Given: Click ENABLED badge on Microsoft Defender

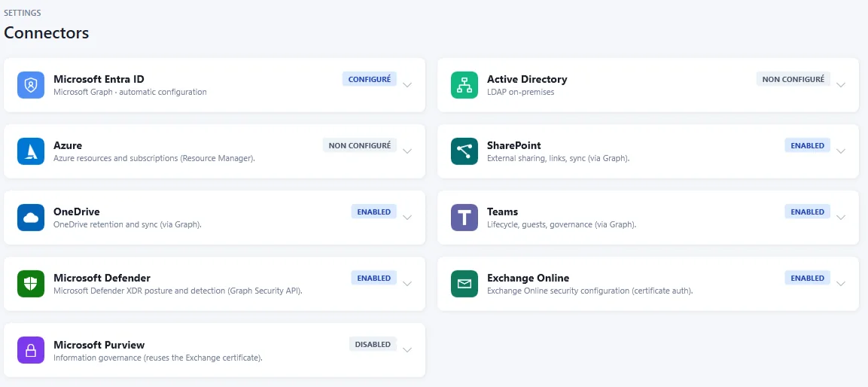Looking at the screenshot, I should [x=373, y=279].
